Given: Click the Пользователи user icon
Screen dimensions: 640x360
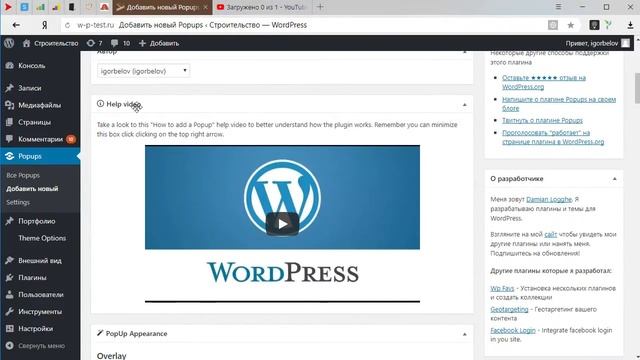Looking at the screenshot, I should 9,295.
